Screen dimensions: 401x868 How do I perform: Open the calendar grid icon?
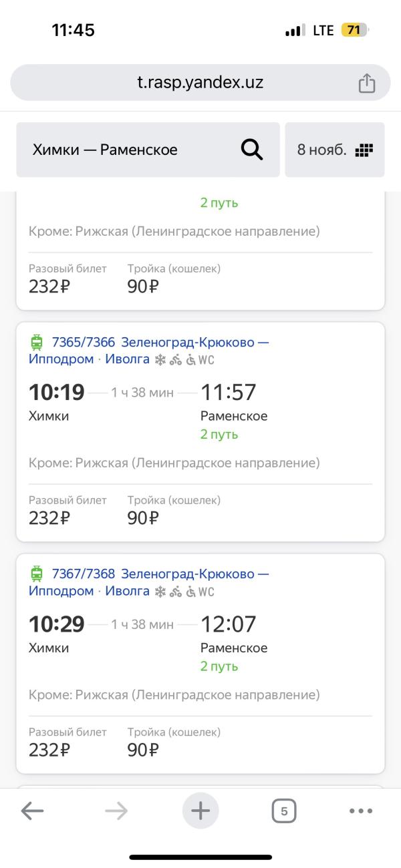364,150
